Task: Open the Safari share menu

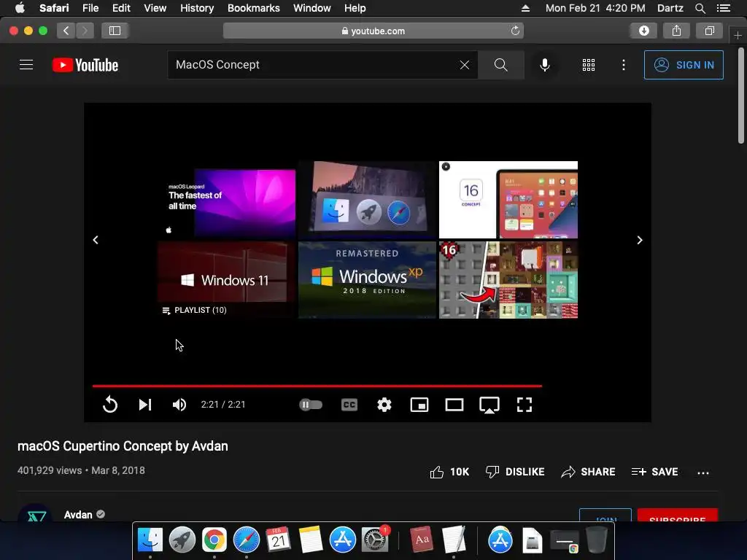Action: (676, 31)
